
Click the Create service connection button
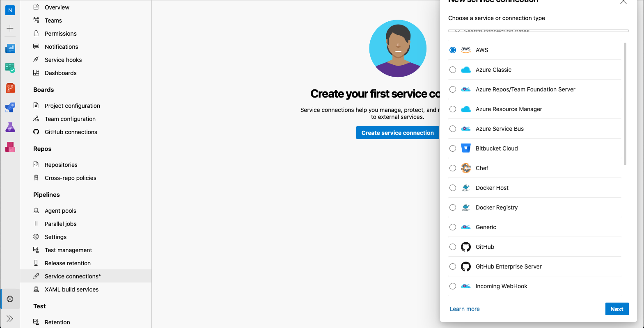click(398, 133)
